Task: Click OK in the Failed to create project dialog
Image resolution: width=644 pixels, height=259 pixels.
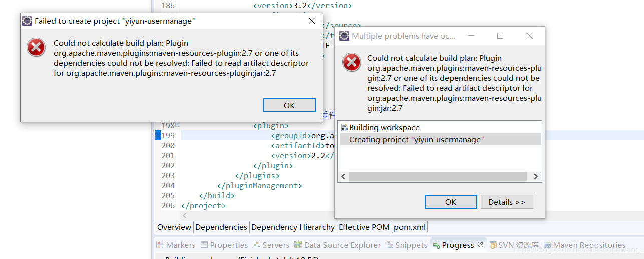Action: click(x=289, y=105)
